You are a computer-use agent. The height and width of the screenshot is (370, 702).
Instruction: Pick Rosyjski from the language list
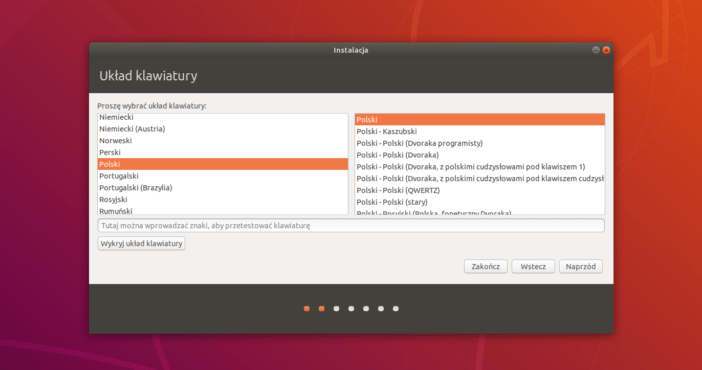click(223, 199)
